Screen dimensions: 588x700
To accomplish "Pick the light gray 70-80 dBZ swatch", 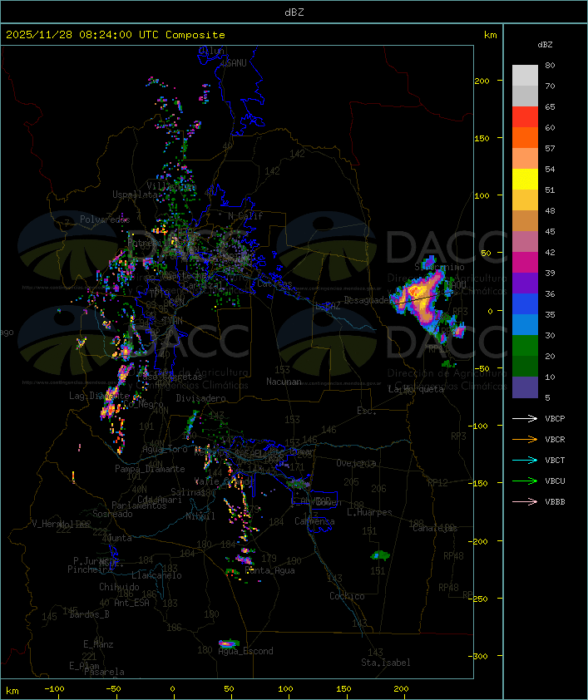I will 525,75.
